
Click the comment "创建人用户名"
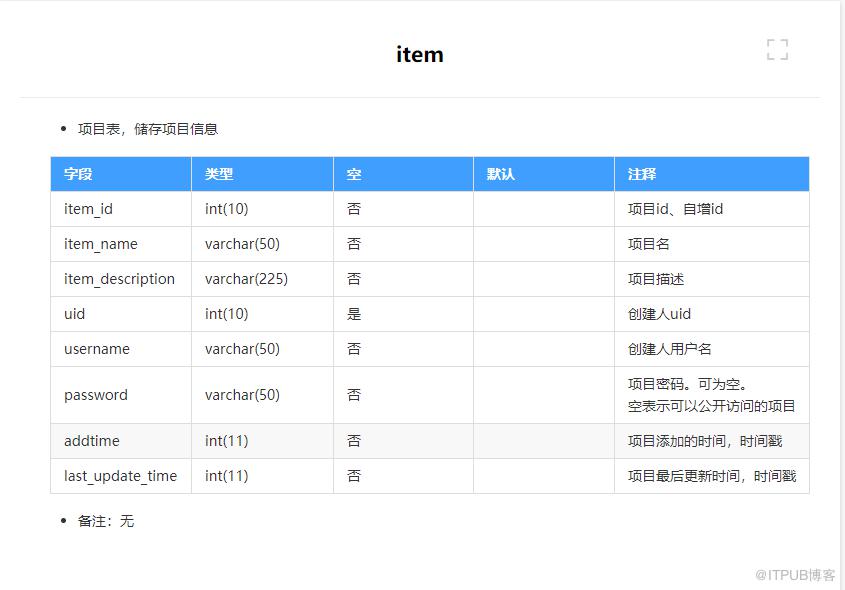pyautogui.click(x=669, y=349)
